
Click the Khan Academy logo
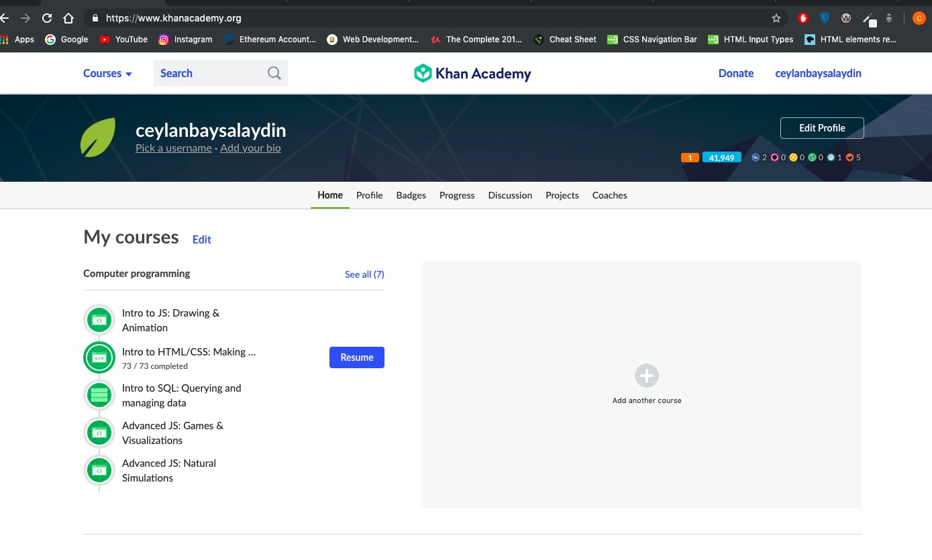[472, 73]
